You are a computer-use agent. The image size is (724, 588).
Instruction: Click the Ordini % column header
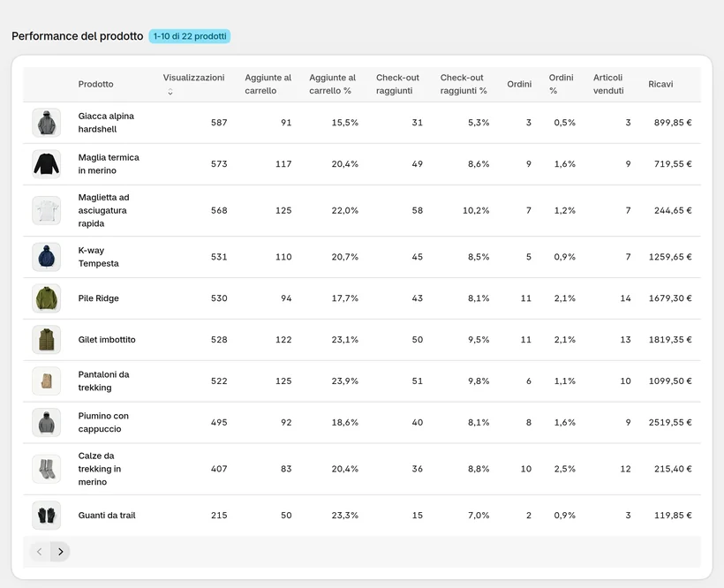[x=561, y=84]
